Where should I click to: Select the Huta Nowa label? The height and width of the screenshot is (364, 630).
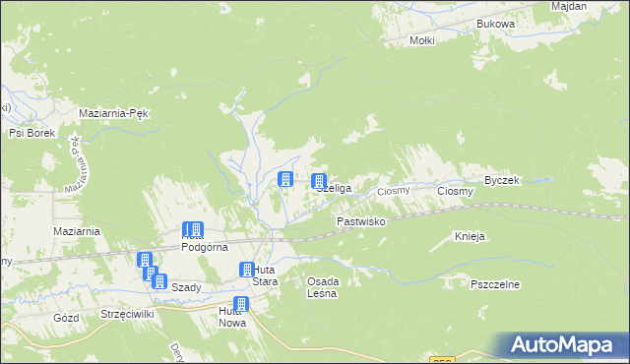tap(232, 317)
